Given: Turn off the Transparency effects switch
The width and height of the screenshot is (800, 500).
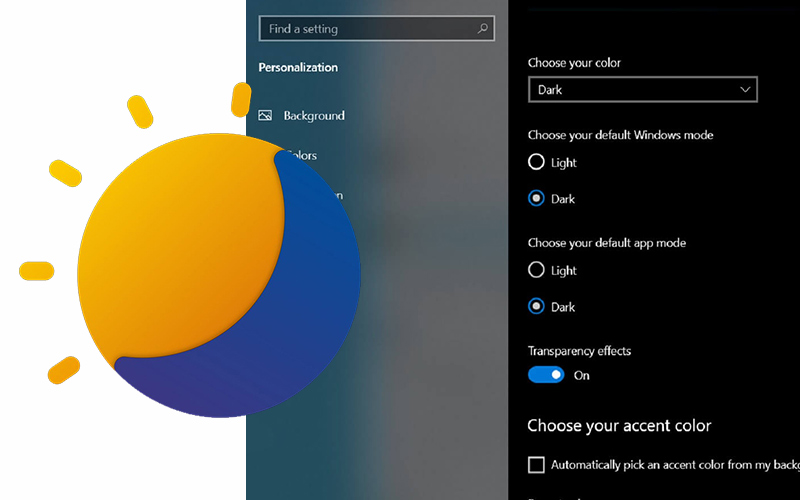Looking at the screenshot, I should coord(546,375).
